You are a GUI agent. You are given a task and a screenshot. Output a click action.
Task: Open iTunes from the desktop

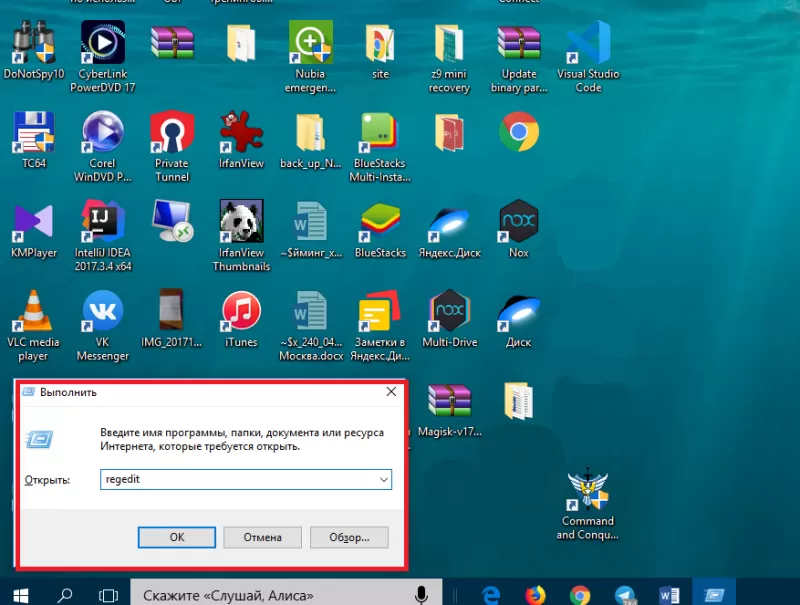pyautogui.click(x=241, y=313)
